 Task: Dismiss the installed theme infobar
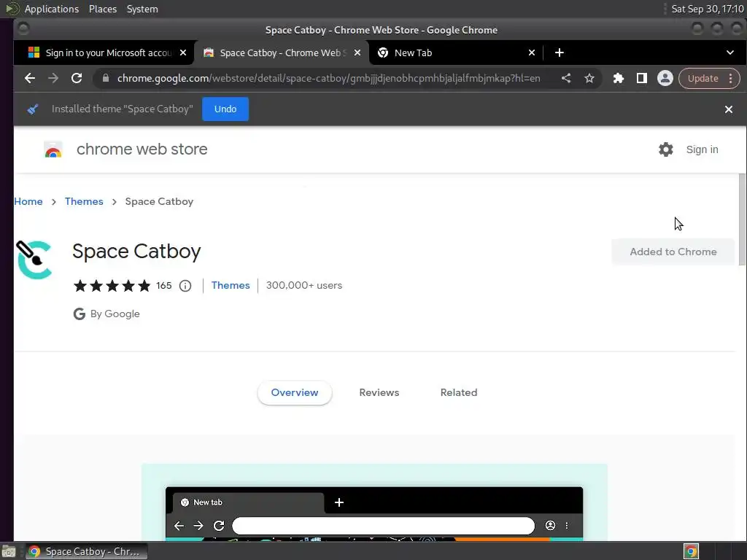(729, 109)
